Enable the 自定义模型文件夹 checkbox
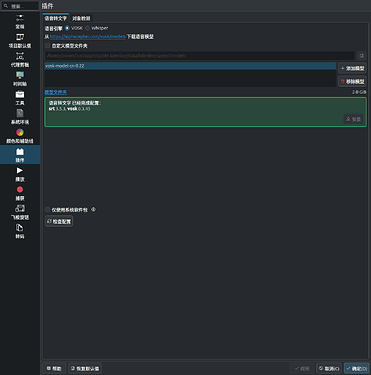This screenshot has width=371, height=375. (x=48, y=46)
